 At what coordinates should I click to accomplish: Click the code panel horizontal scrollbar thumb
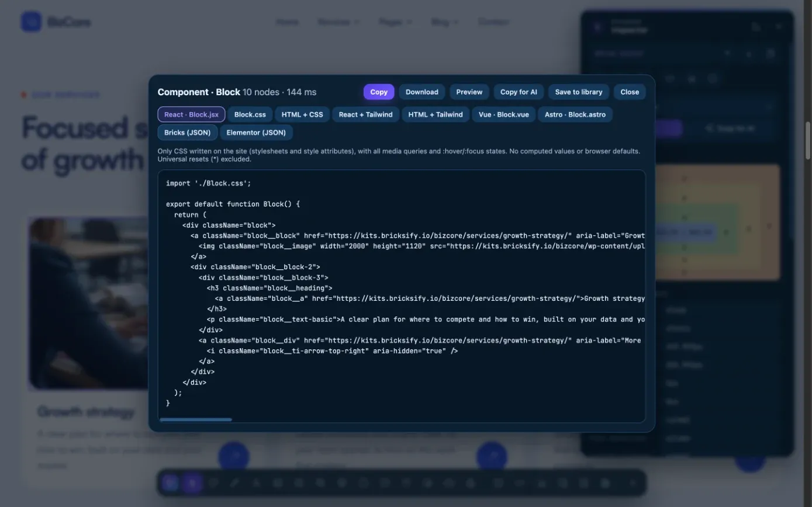pyautogui.click(x=196, y=419)
